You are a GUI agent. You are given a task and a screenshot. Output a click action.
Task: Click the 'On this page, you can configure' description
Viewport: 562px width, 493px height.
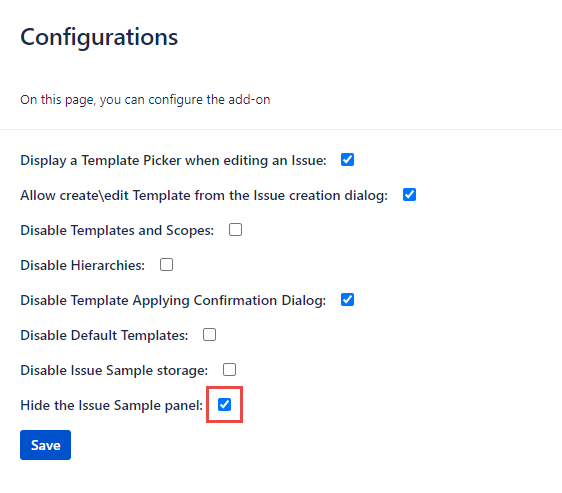click(145, 100)
